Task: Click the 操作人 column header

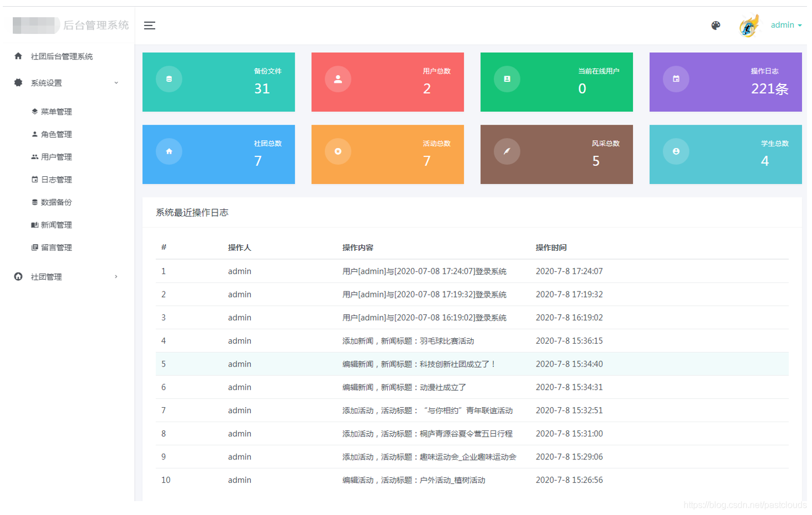Action: pos(240,247)
